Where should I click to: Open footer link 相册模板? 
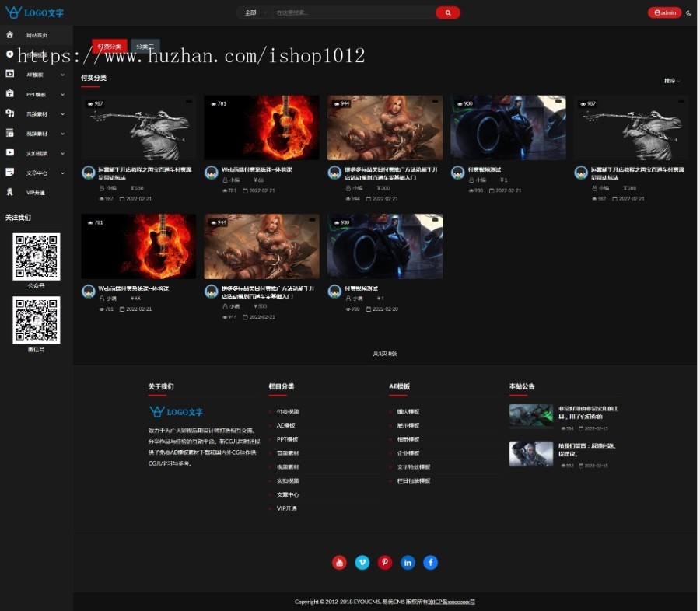pyautogui.click(x=408, y=439)
